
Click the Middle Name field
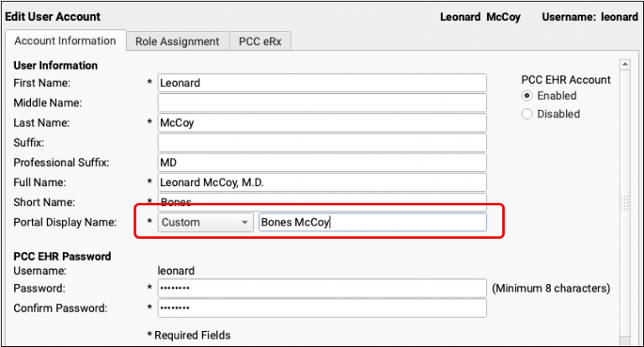pyautogui.click(x=322, y=103)
